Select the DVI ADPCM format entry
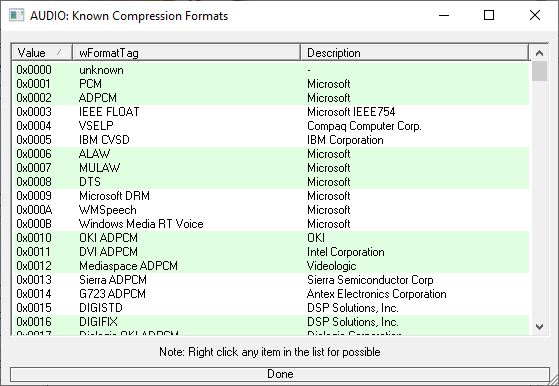Viewport: 559px width, 386px height. pos(108,252)
